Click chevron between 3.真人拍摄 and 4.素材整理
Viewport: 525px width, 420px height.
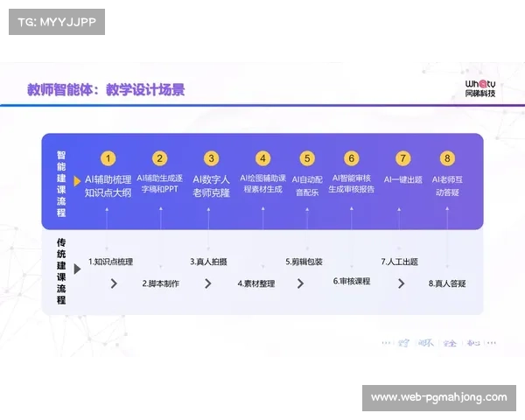(208, 283)
